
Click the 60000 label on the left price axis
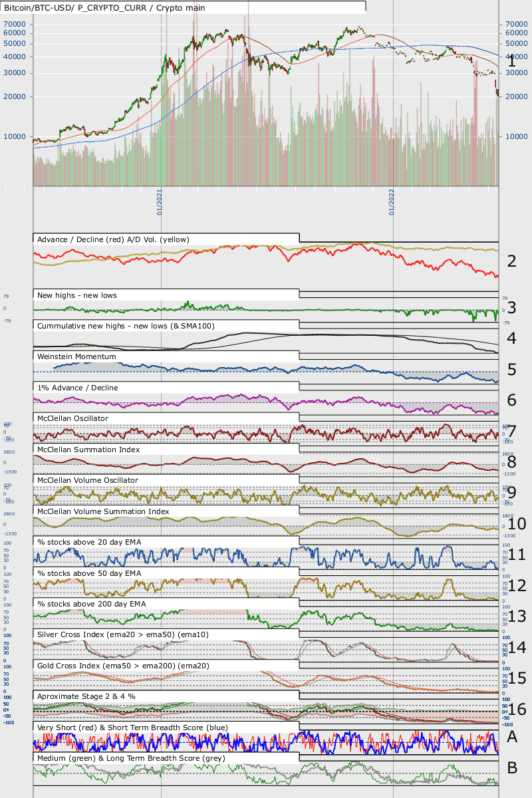[14, 33]
